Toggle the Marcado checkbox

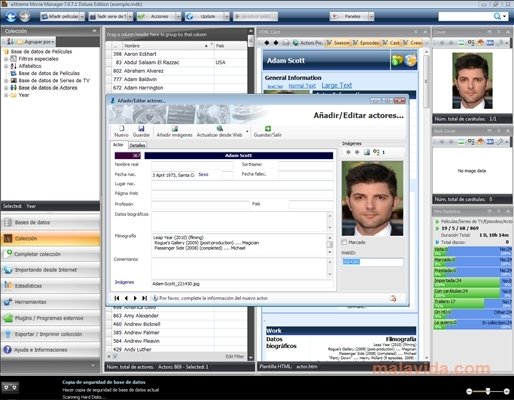344,242
